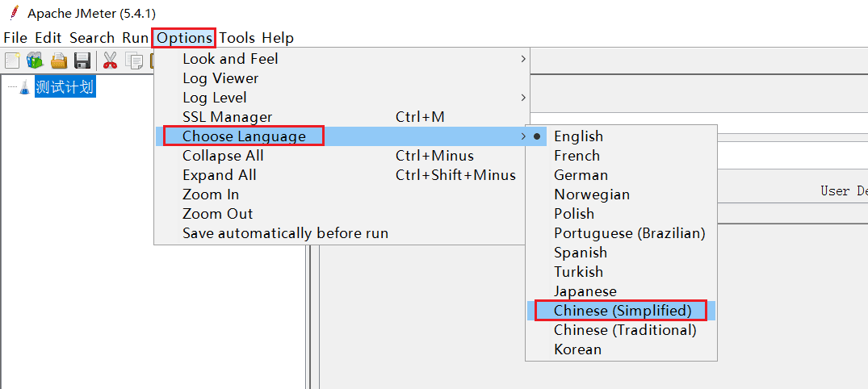Click the flask icon beside 测试计划
868x389 pixels.
25,87
